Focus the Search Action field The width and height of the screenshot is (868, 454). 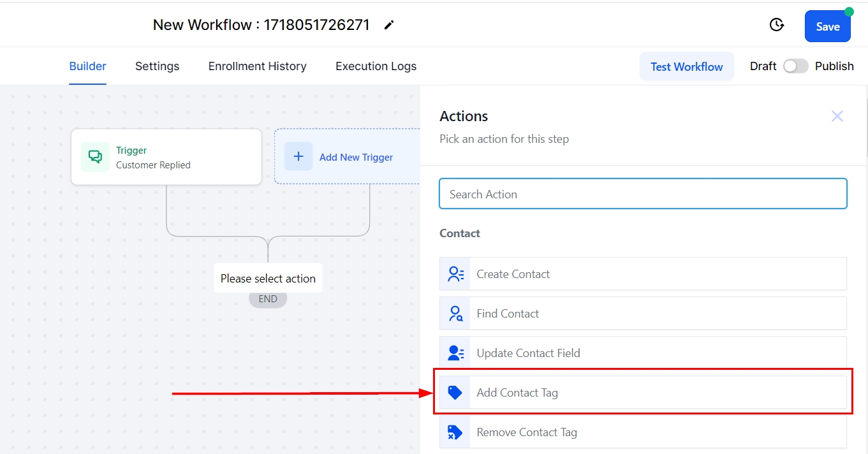(643, 194)
